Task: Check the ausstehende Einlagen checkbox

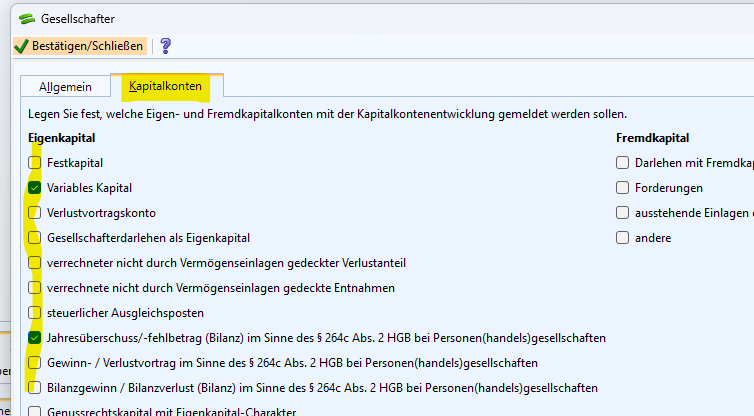Action: 623,212
